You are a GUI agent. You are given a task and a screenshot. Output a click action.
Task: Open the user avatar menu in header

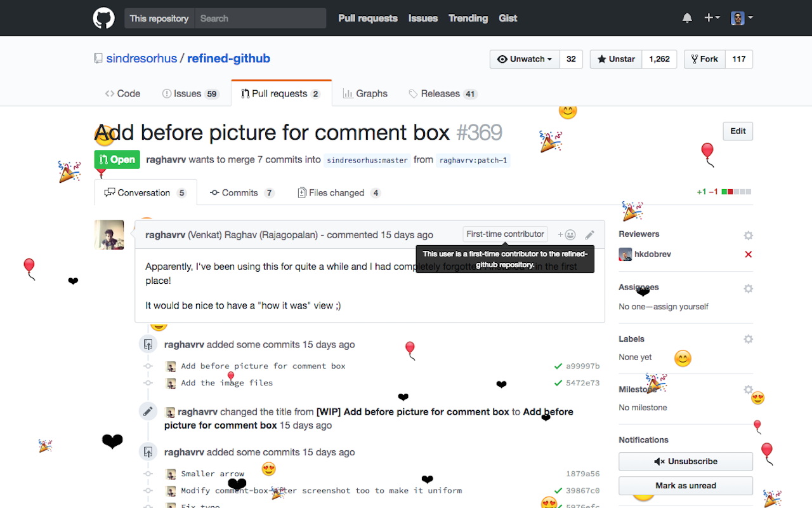click(742, 18)
